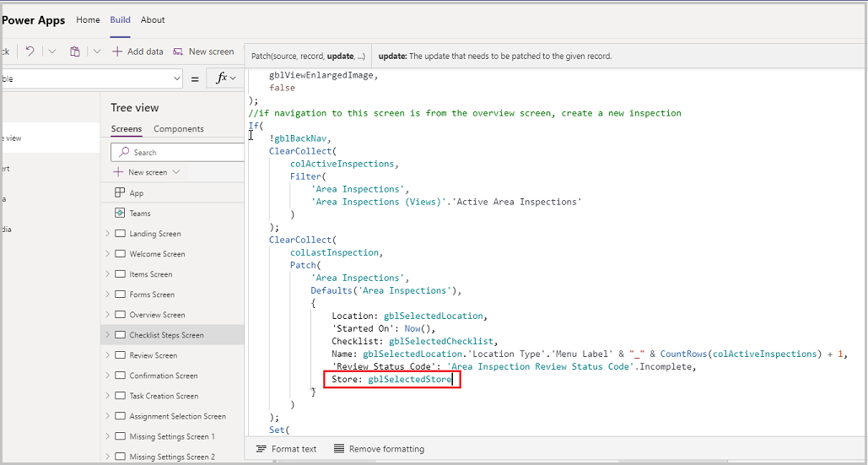Click Add data button
The width and height of the screenshot is (868, 465).
point(137,51)
